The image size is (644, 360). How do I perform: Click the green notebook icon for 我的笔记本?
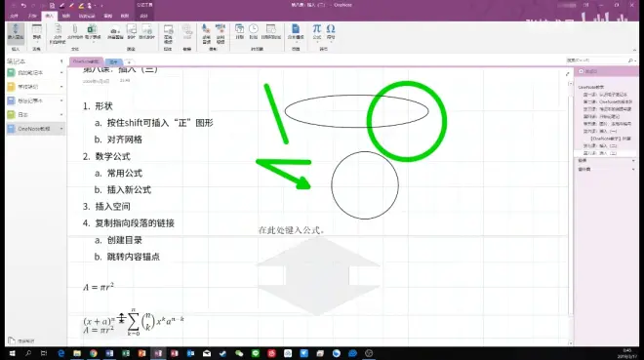11,72
